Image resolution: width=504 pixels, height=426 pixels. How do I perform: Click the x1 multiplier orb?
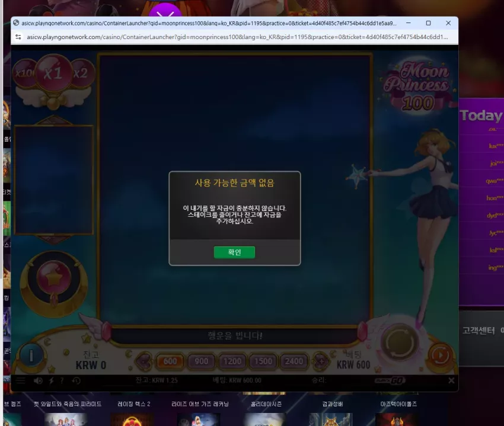(53, 73)
